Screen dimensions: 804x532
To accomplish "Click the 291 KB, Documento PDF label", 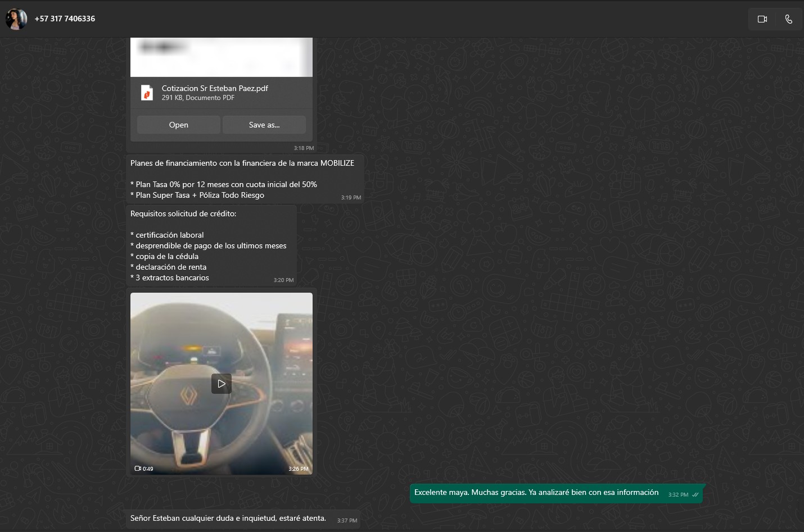I will tap(198, 98).
